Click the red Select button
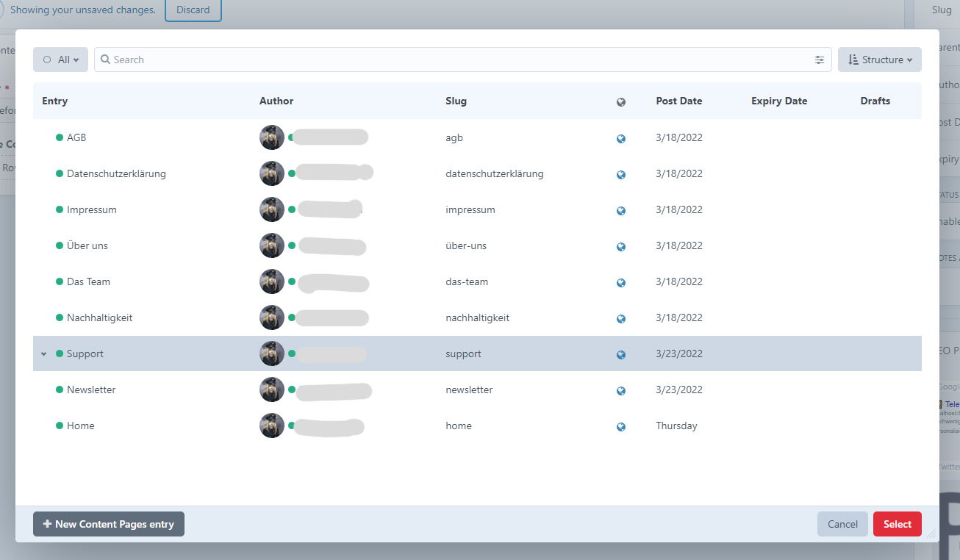Image resolution: width=960 pixels, height=560 pixels. tap(897, 524)
